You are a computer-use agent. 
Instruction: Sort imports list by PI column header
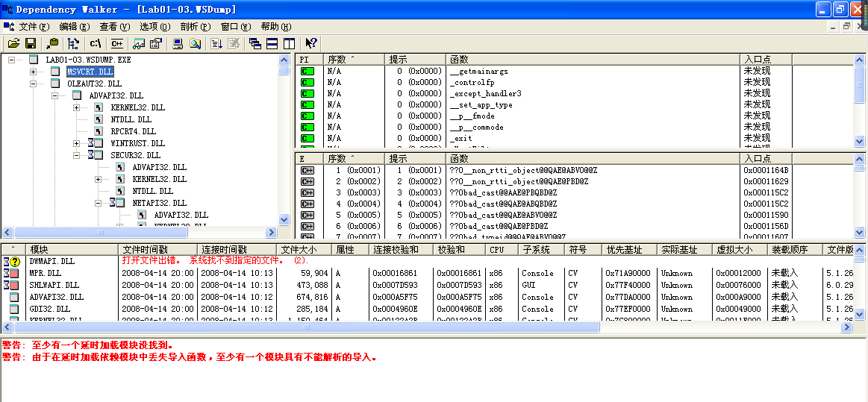(x=309, y=59)
